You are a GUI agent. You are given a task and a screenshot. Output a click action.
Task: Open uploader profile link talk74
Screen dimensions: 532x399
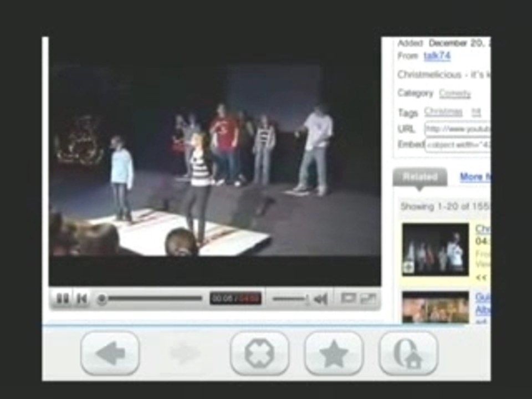pos(437,55)
